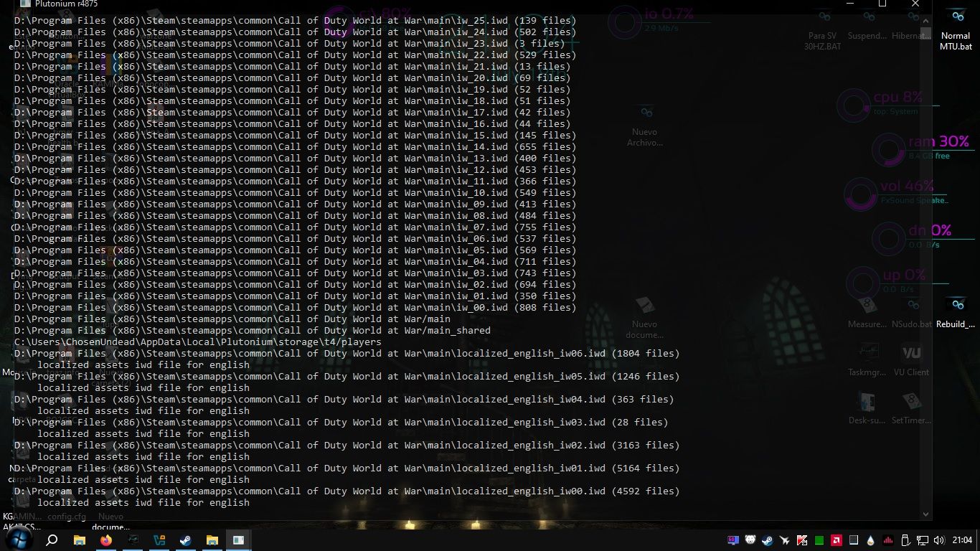Image resolution: width=980 pixels, height=551 pixels.
Task: Open the red sound bars tray icon
Action: 888,540
